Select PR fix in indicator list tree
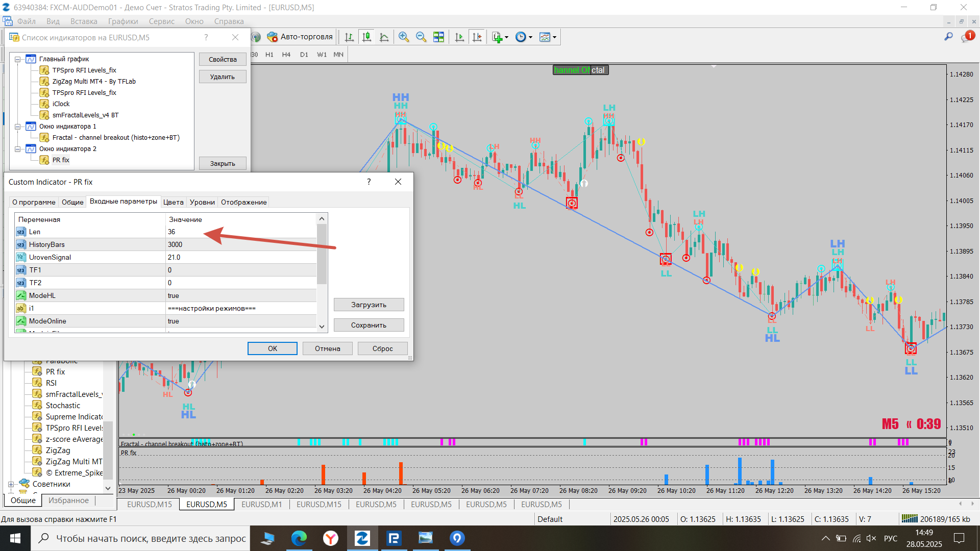 click(61, 160)
